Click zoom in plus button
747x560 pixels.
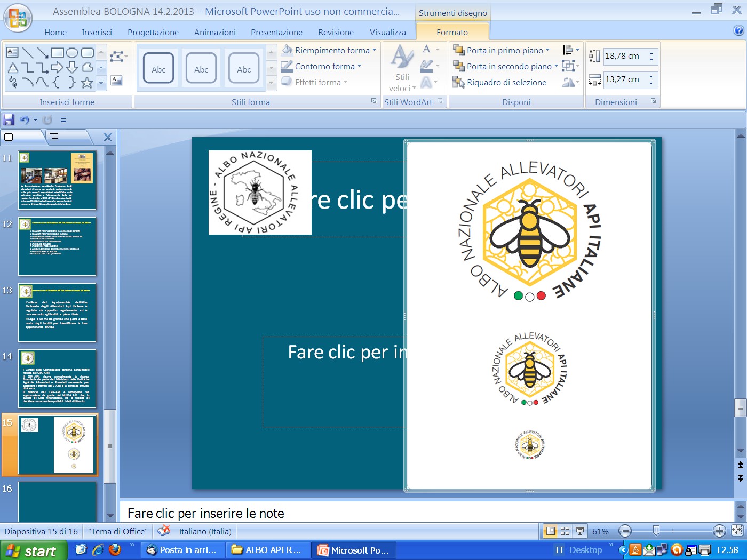tap(719, 531)
